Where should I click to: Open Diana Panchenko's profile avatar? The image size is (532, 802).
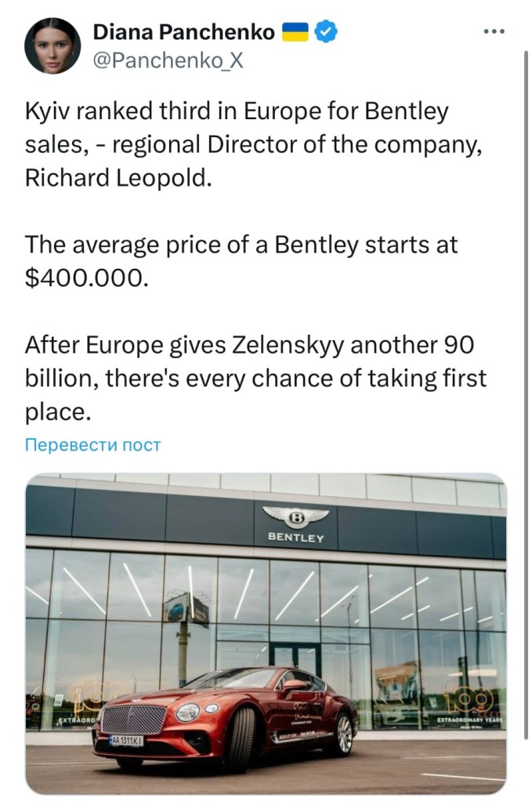(52, 45)
